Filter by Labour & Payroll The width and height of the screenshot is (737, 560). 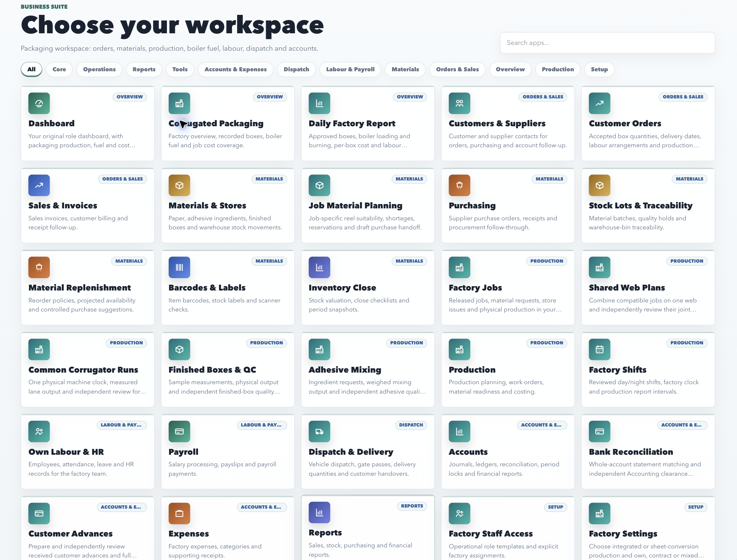point(350,69)
